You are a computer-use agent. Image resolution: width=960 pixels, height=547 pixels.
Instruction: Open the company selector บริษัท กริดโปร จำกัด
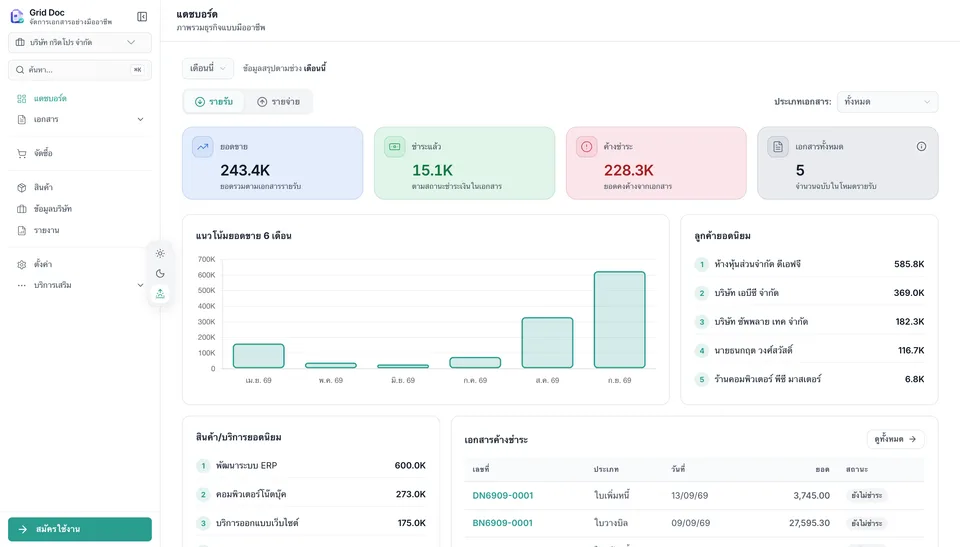tap(80, 42)
